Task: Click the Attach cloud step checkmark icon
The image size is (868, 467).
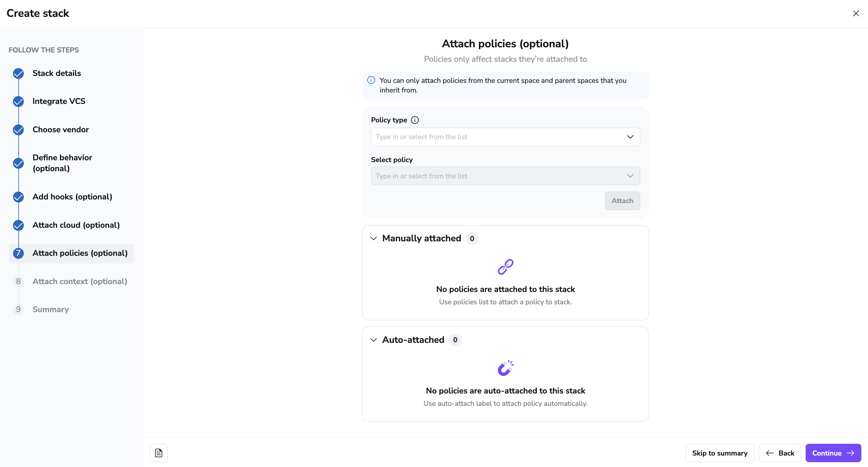Action: pyautogui.click(x=18, y=225)
